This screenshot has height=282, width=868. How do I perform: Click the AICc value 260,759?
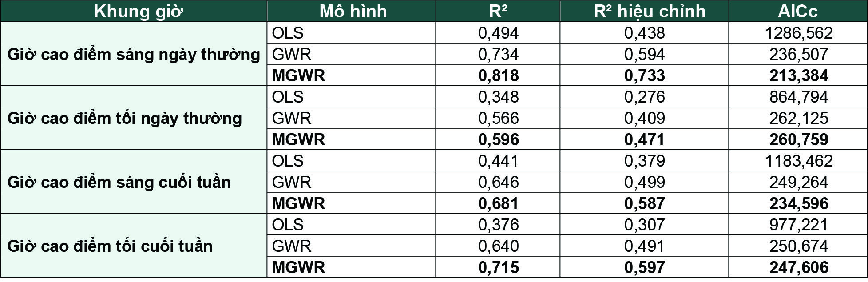coord(798,139)
